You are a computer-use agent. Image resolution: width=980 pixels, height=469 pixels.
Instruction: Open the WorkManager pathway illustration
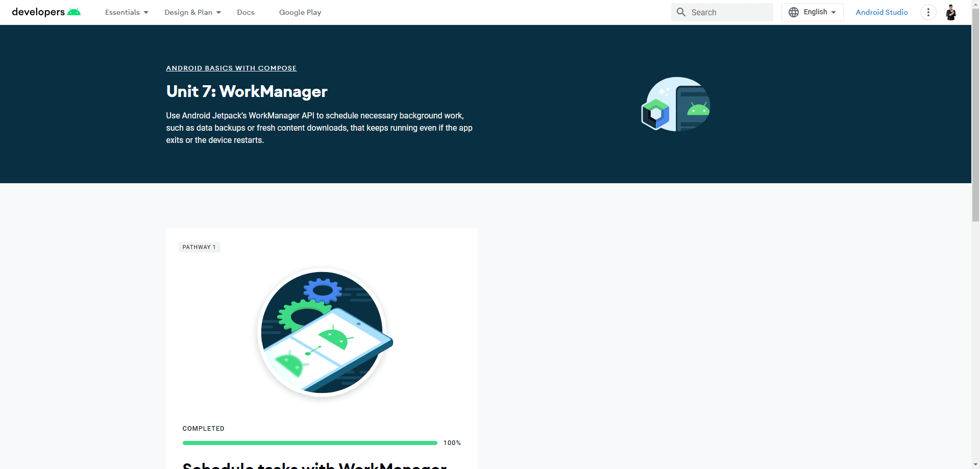click(x=326, y=332)
